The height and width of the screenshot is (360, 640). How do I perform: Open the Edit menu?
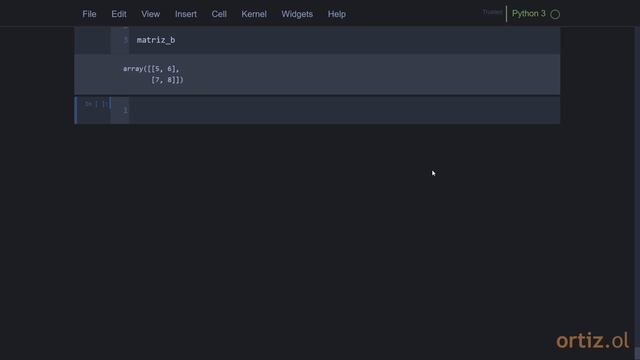[x=119, y=14]
